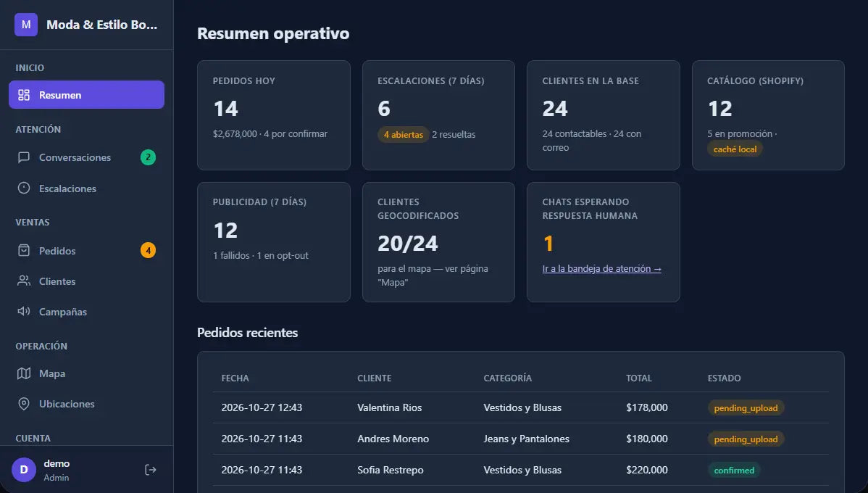Viewport: 868px width, 493px height.
Task: Click the Ubicaciones pin icon
Action: click(24, 404)
